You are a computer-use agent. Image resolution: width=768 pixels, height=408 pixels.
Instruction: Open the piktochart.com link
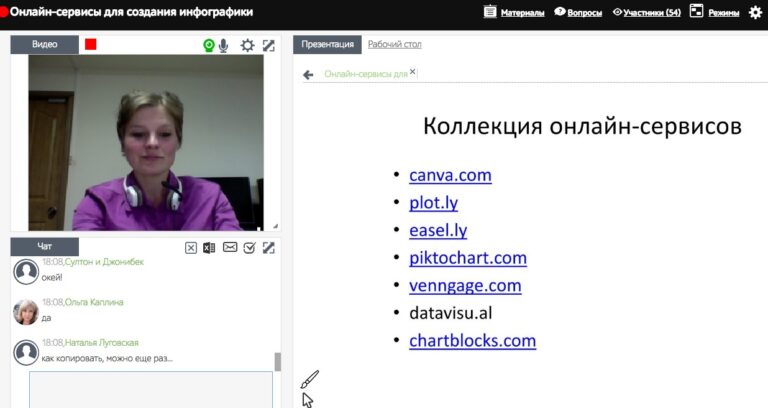468,258
